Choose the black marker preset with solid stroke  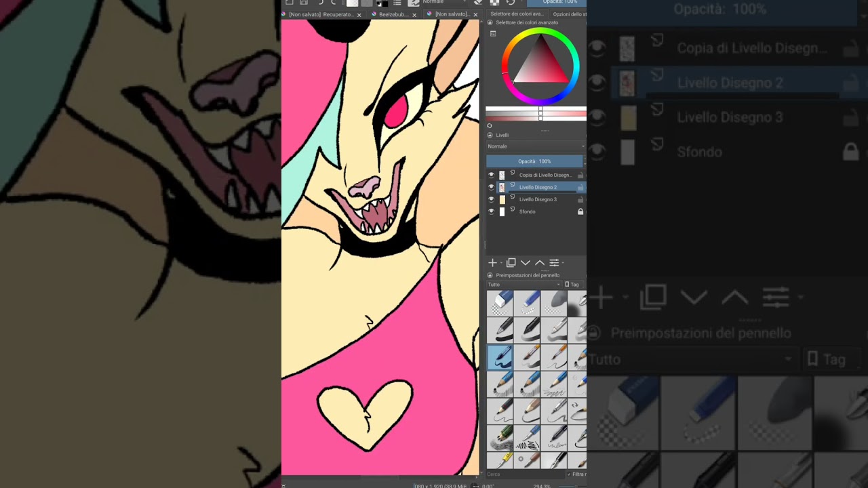(500, 330)
